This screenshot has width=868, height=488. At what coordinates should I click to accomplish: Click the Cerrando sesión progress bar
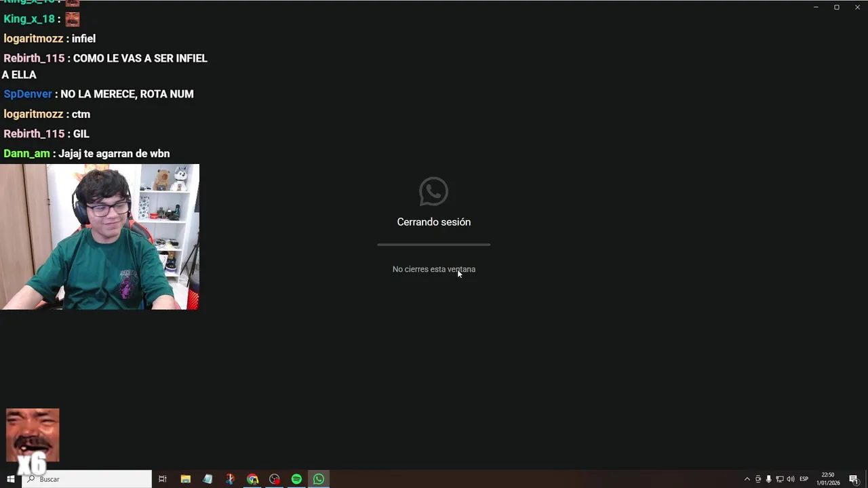(x=434, y=244)
